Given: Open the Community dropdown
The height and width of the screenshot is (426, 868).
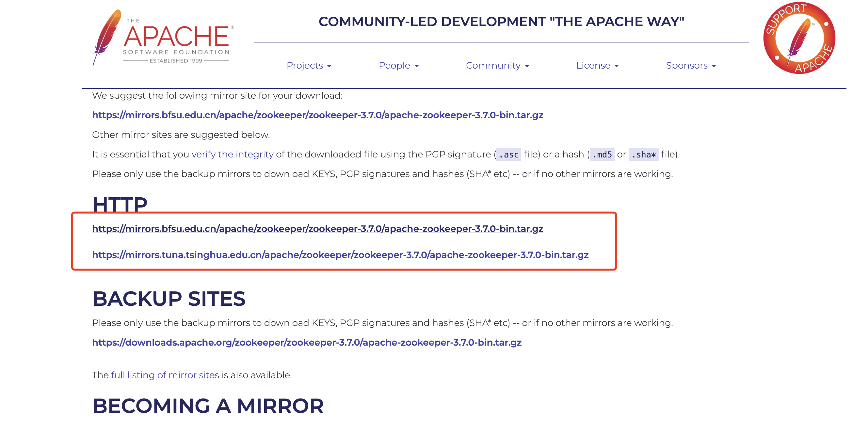Looking at the screenshot, I should tap(493, 65).
